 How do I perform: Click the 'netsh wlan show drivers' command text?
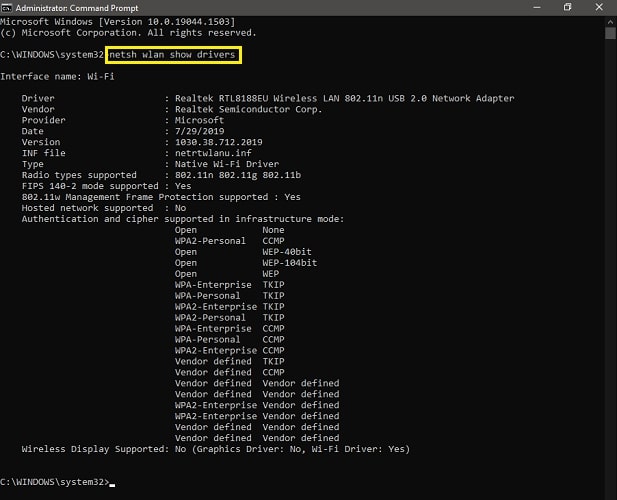[172, 55]
